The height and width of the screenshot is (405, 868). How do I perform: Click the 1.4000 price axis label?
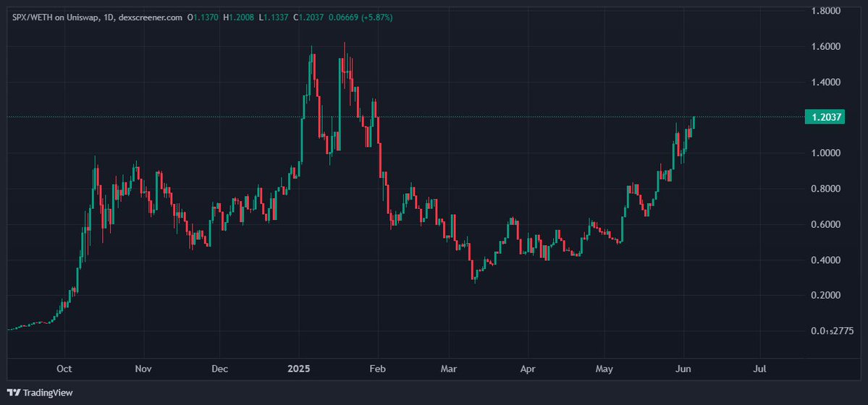coord(825,82)
